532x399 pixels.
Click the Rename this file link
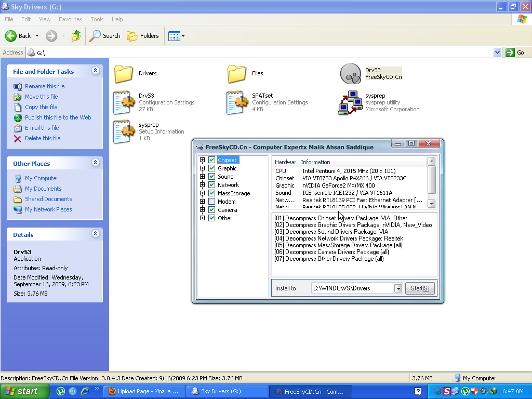45,86
